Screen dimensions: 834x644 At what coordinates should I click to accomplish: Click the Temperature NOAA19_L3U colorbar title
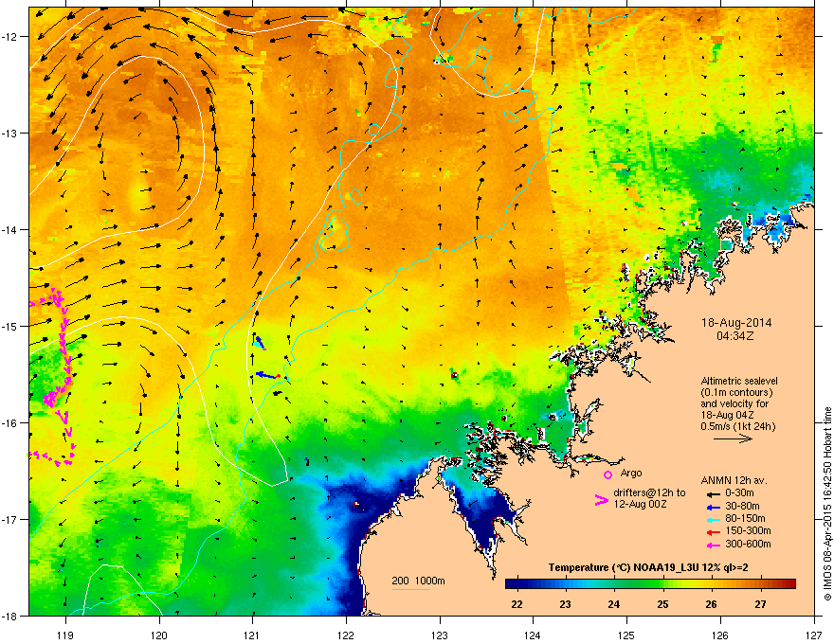(x=648, y=567)
